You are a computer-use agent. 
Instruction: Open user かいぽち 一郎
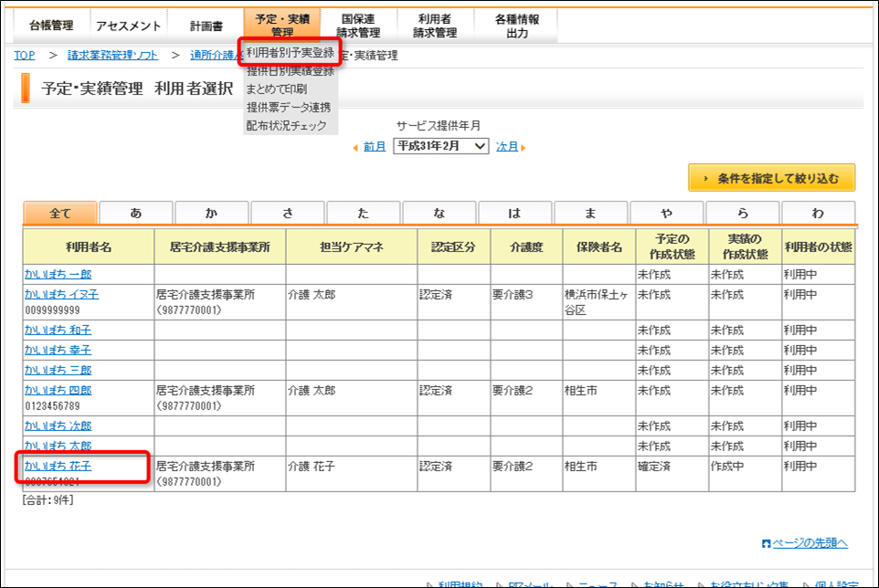click(x=58, y=275)
